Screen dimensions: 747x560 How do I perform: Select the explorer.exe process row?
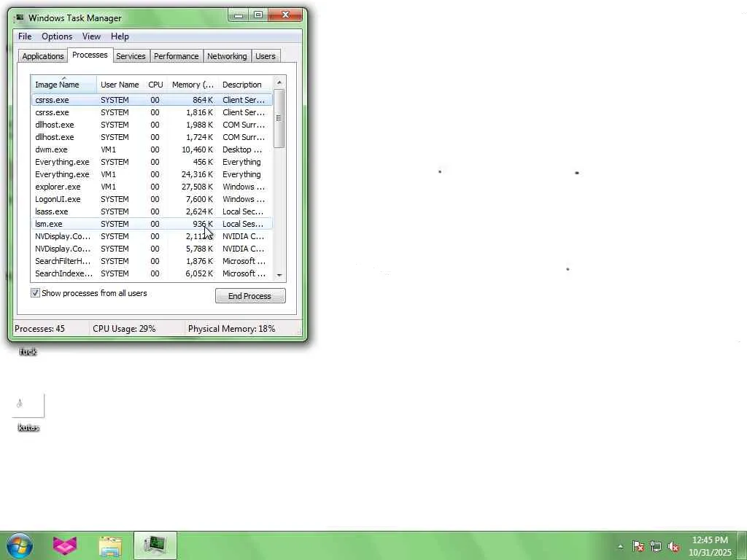click(x=152, y=187)
